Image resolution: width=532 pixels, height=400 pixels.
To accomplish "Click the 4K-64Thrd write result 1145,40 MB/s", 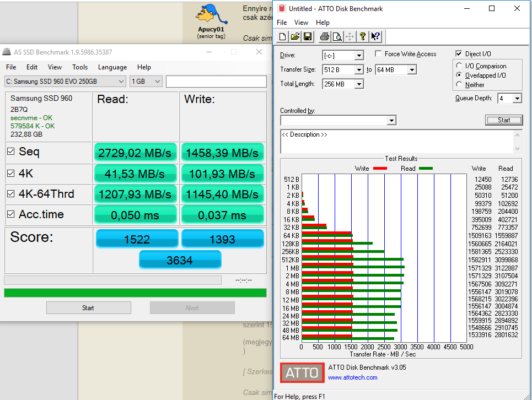I will coord(222,194).
